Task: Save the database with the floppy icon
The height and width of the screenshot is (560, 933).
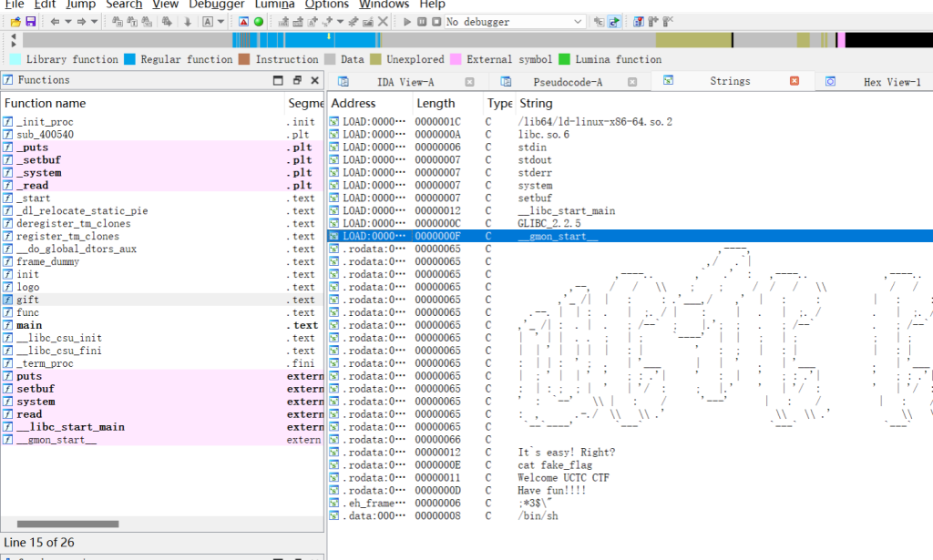Action: click(x=31, y=21)
